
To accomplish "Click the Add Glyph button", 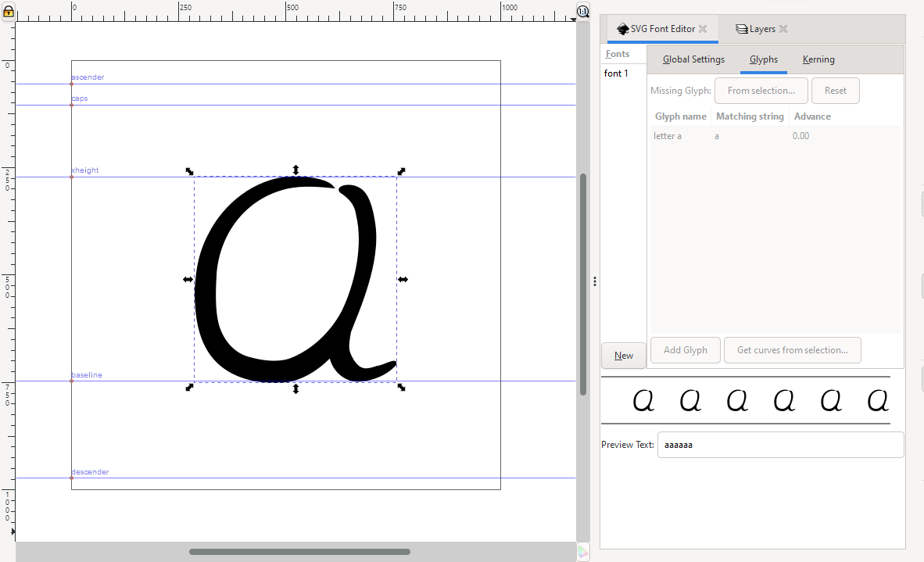I will point(686,350).
